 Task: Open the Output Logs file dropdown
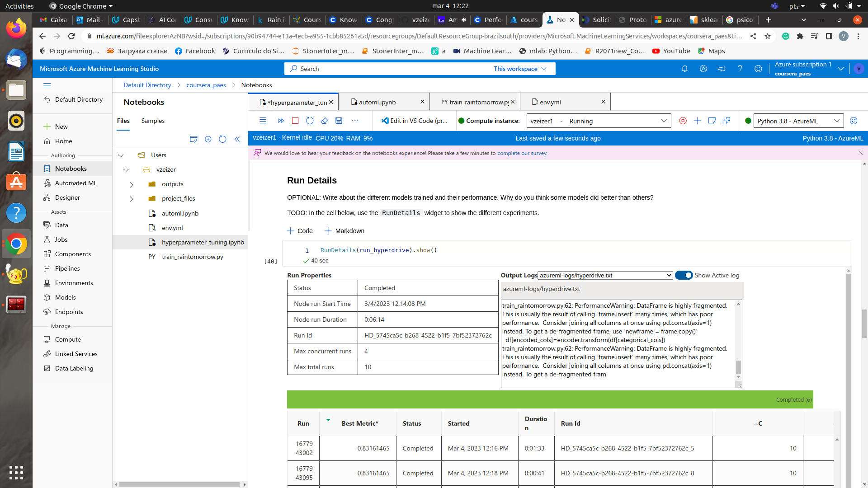pos(605,275)
